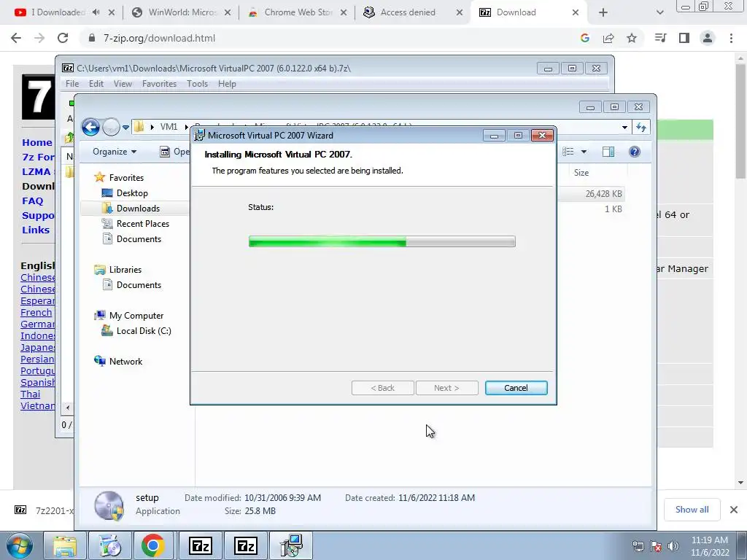Open Organize menu in Explorer
The width and height of the screenshot is (747, 560).
115,152
